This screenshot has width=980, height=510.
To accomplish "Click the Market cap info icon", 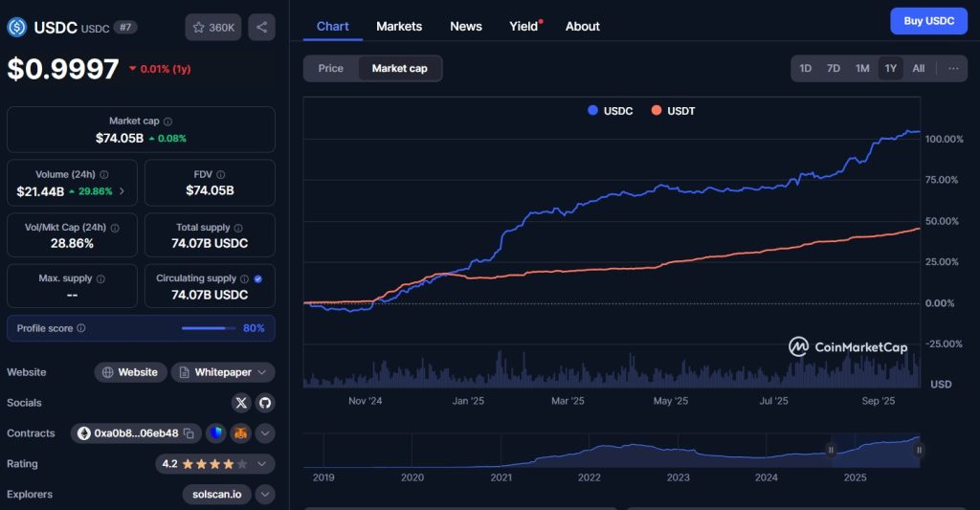I will (x=168, y=122).
